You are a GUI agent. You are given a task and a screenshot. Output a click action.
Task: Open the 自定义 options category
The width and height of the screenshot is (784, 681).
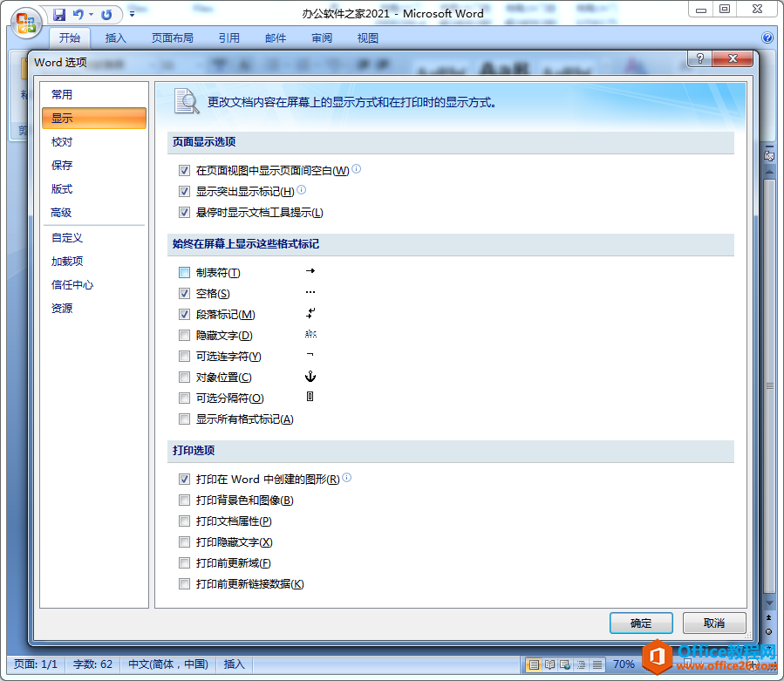pos(94,237)
